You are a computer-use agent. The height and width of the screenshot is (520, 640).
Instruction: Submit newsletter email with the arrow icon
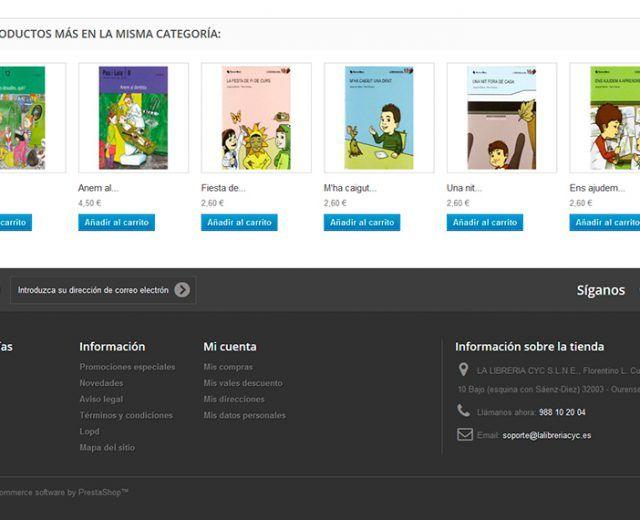click(x=182, y=290)
